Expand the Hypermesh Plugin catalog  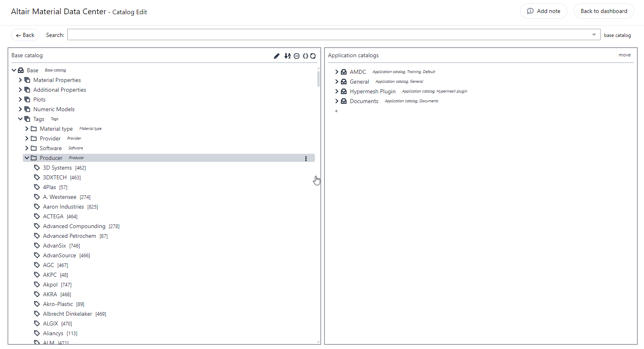(337, 91)
